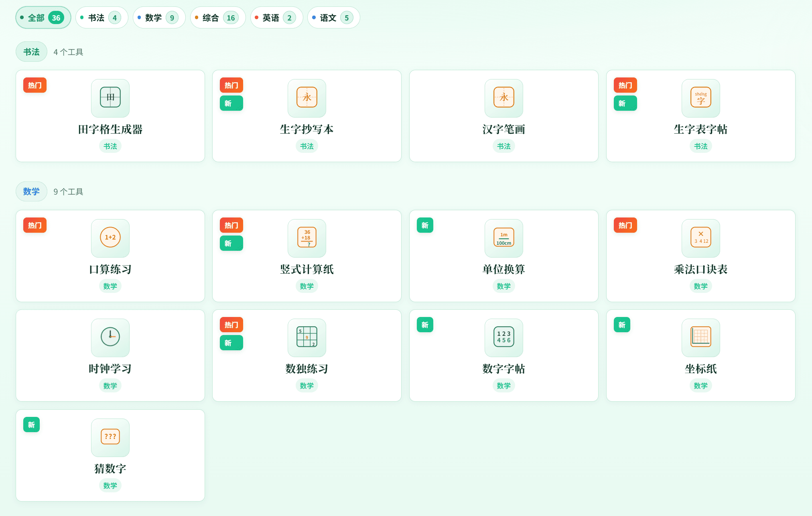Click the 书法 section heading pill
The height and width of the screenshot is (516, 812).
31,52
